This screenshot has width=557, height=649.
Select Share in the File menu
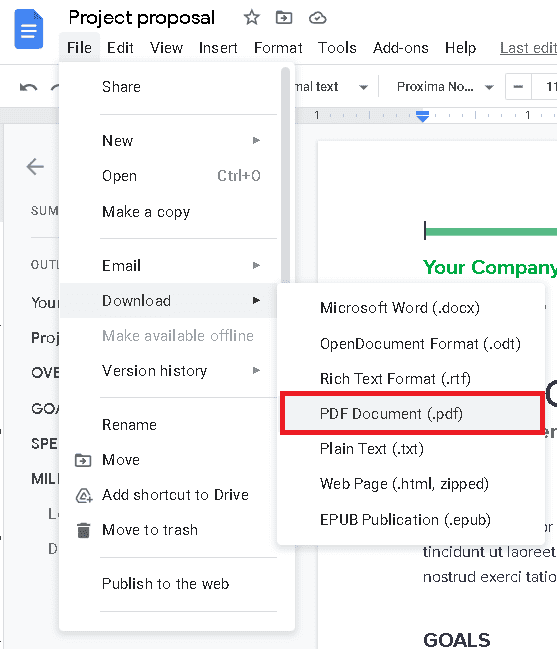(x=168, y=87)
